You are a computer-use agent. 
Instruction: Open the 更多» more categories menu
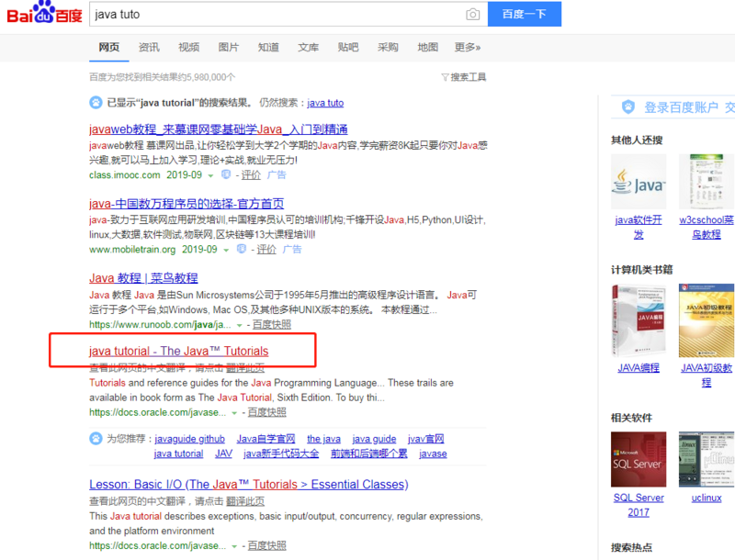467,48
